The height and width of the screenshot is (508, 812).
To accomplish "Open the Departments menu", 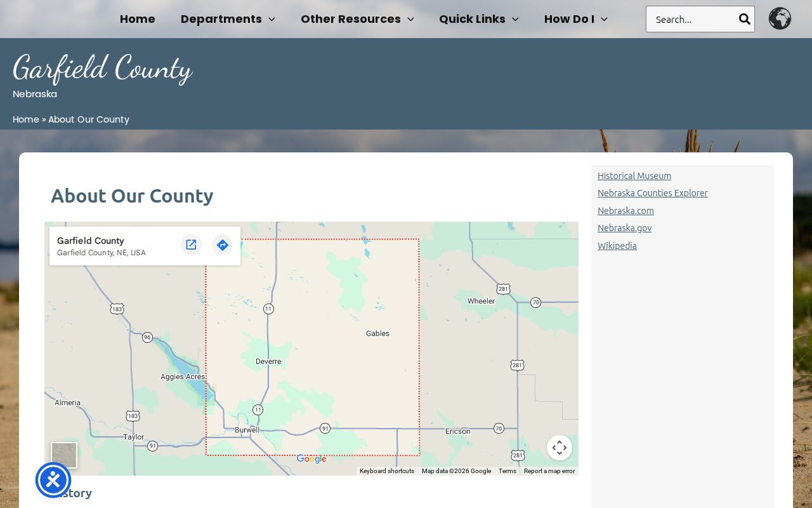I will tap(221, 19).
